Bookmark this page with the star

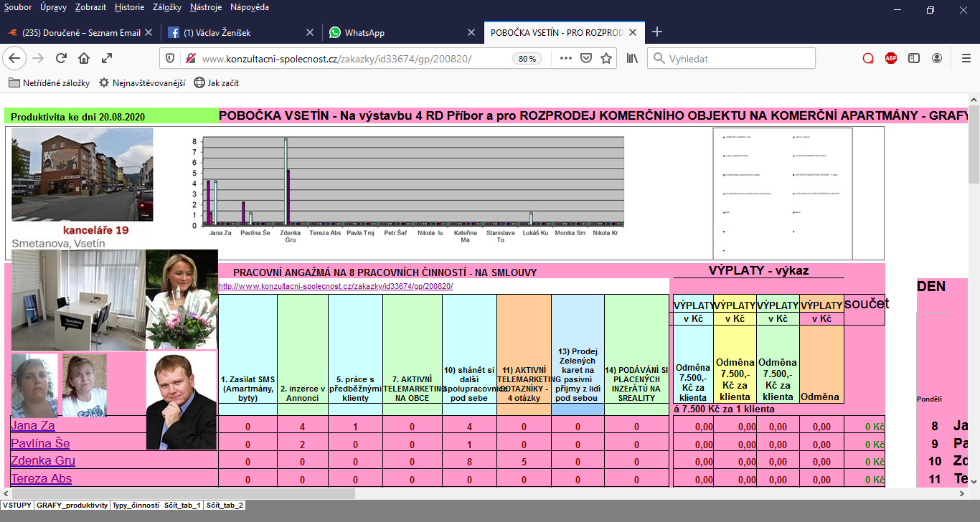(x=606, y=58)
